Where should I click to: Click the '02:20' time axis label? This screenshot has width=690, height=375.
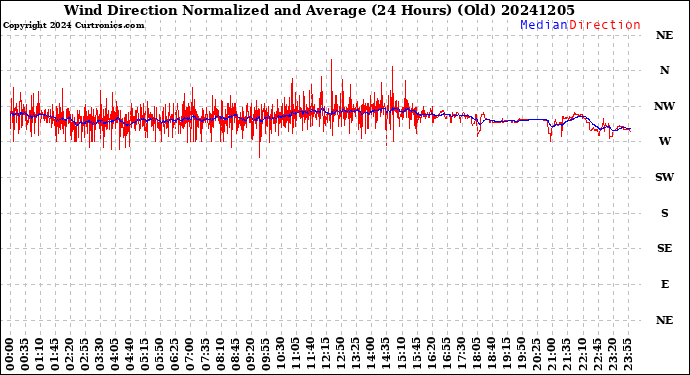[70, 354]
